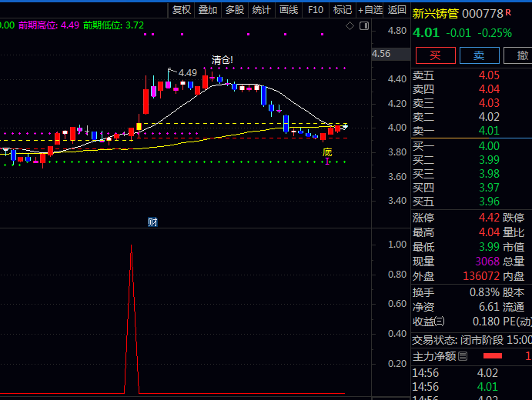
Task: Click the 前期低位: 3.72 indicator label
Action: tap(113, 25)
